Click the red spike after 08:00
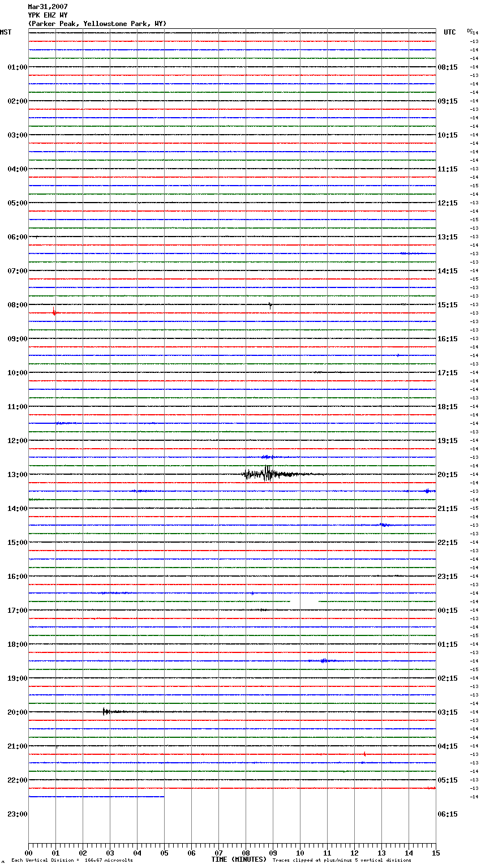This screenshot has width=481, height=868. tap(54, 311)
